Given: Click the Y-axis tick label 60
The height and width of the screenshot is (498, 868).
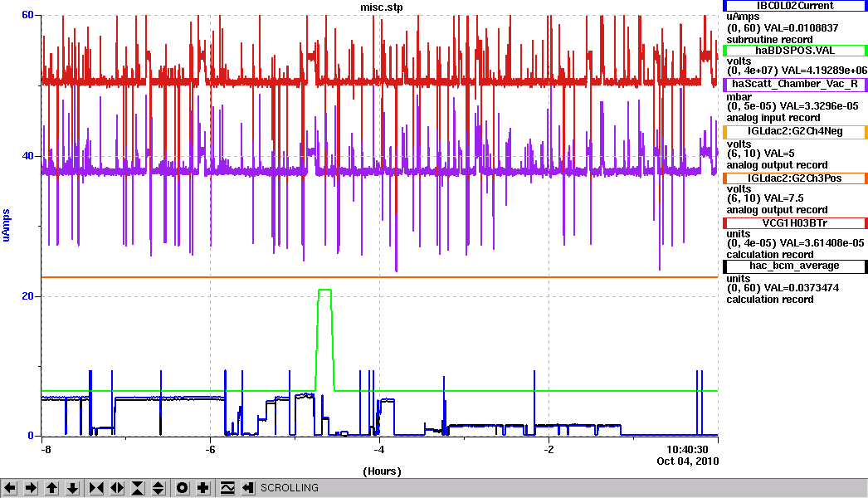Looking at the screenshot, I should click(27, 15).
